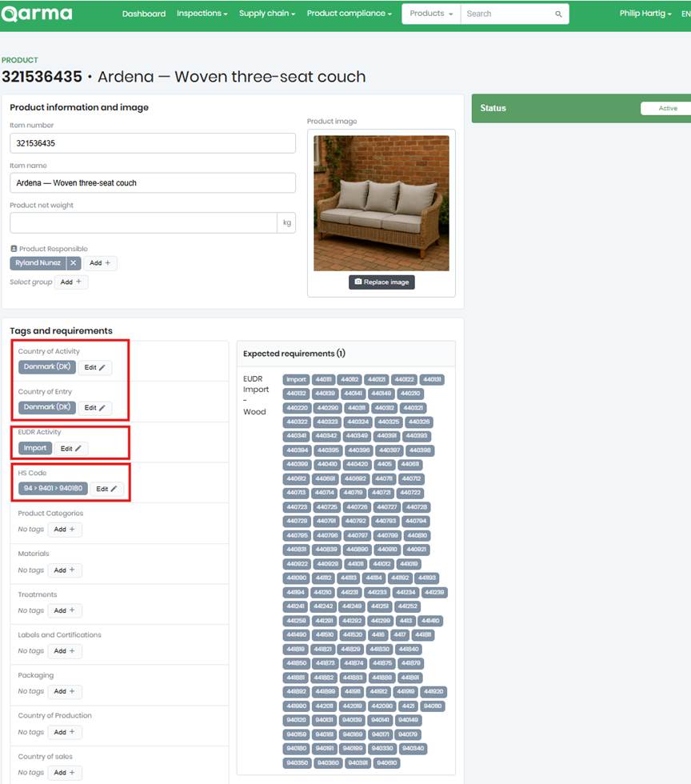
Task: Go to the Dashboard menu item
Action: pyautogui.click(x=144, y=14)
